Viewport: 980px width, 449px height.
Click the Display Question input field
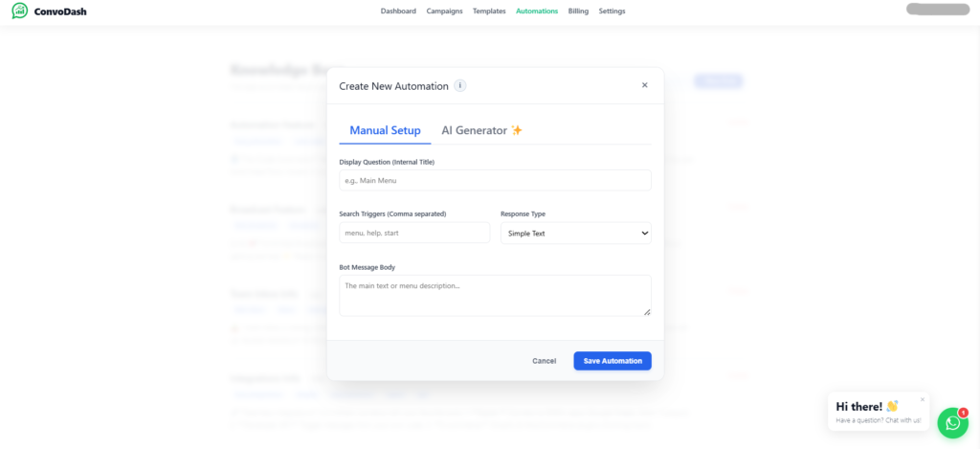495,180
